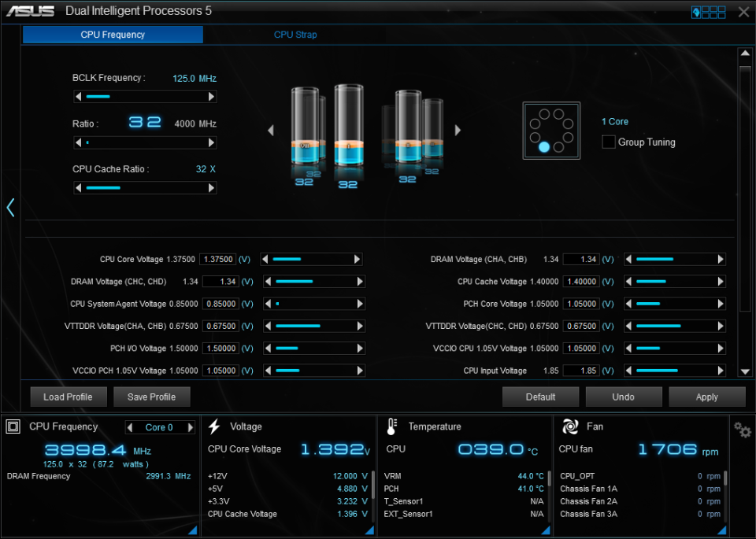Show next cores with the right arrow beside the cylinders
This screenshot has height=539, width=756.
[458, 130]
